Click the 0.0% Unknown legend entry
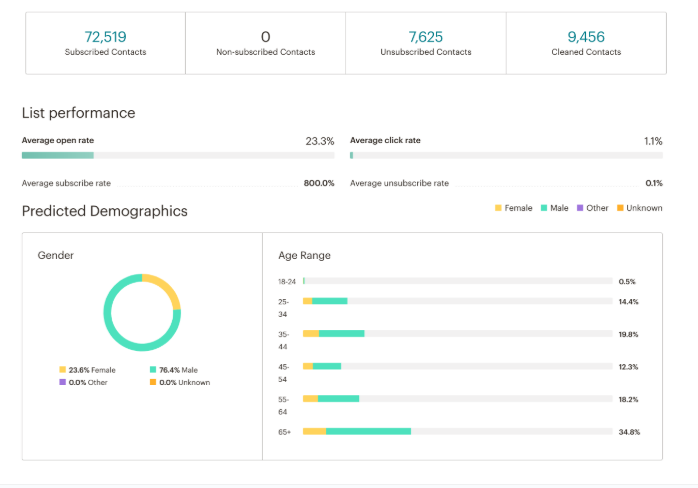Viewport: 698px width, 488px height. pyautogui.click(x=180, y=382)
